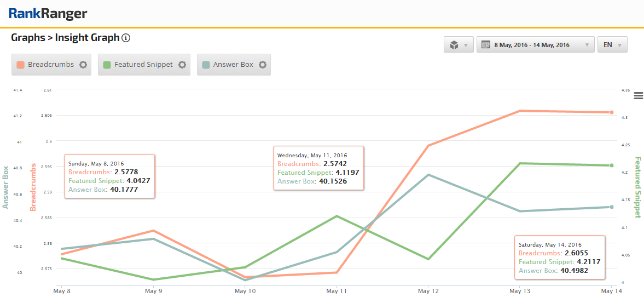
Task: Open Featured Snippet settings gear
Action: click(x=182, y=65)
